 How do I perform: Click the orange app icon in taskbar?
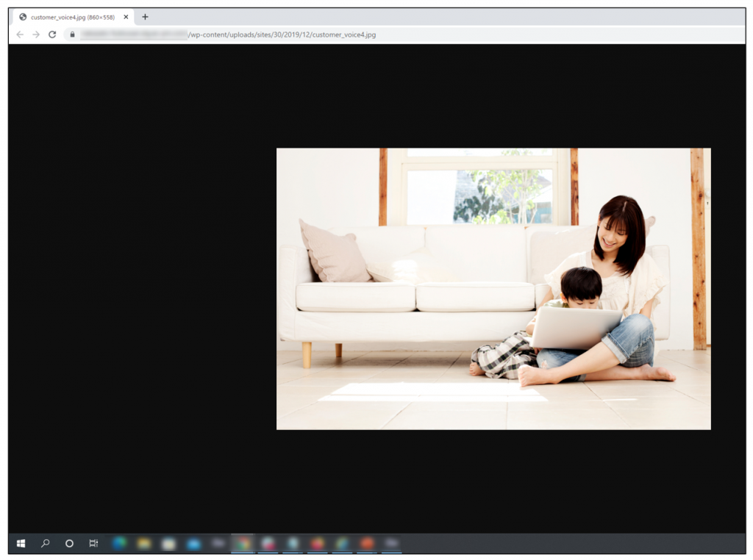coord(367,544)
